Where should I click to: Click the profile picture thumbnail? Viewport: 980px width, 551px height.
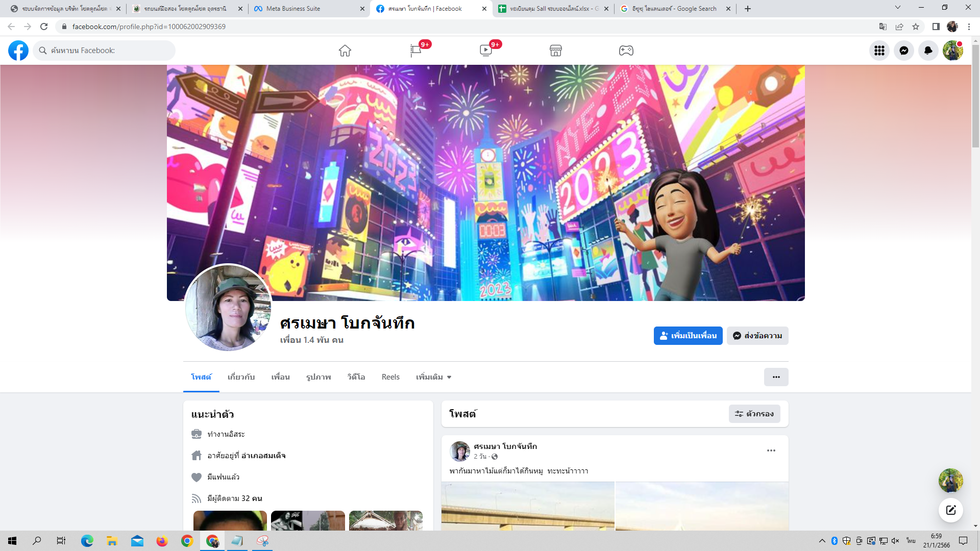click(x=228, y=308)
